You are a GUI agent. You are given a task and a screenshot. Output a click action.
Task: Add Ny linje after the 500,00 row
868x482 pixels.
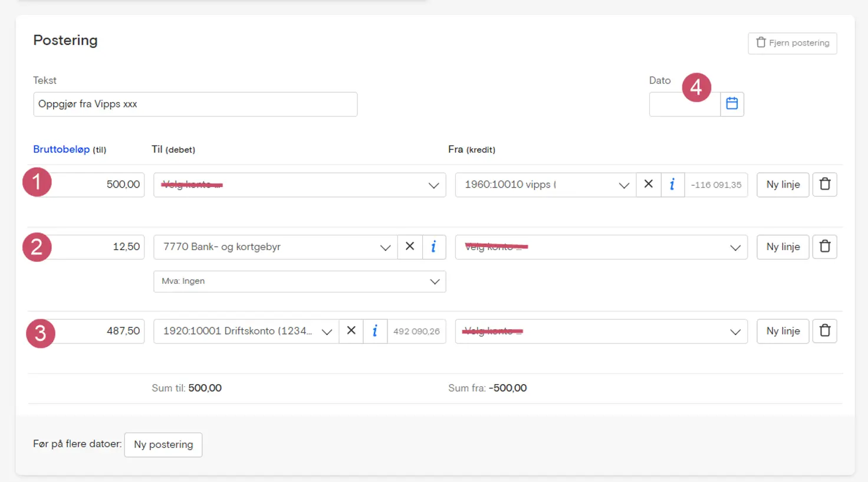coord(782,185)
